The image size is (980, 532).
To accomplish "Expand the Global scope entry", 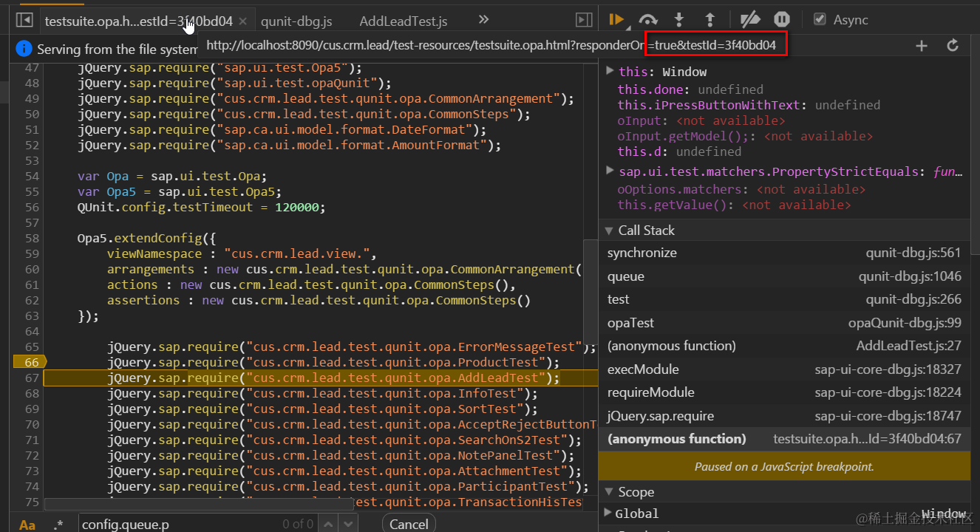I will [x=608, y=513].
